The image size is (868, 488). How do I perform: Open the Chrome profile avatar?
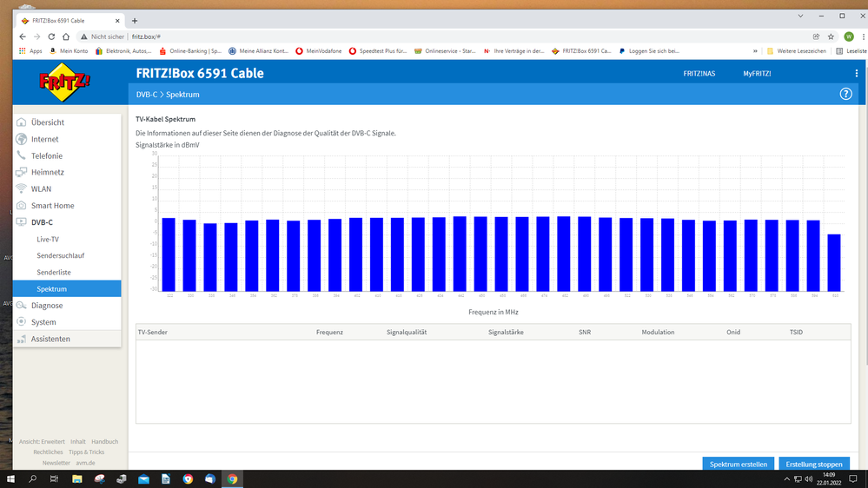[849, 36]
